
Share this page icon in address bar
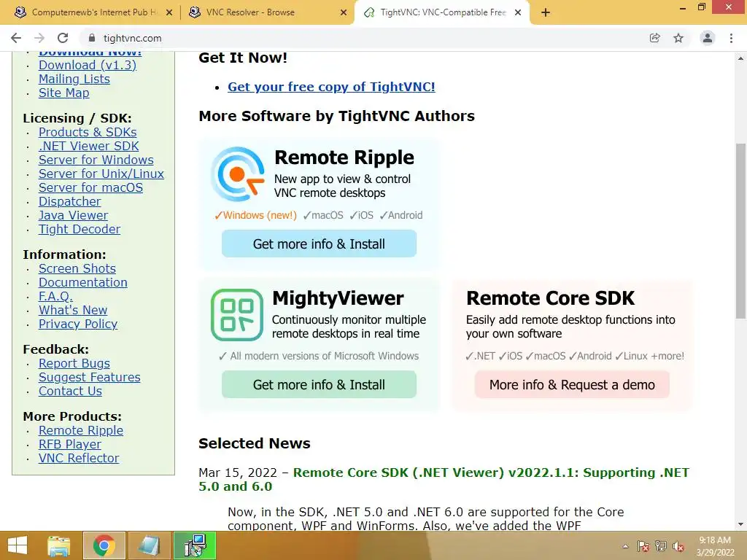(x=655, y=38)
